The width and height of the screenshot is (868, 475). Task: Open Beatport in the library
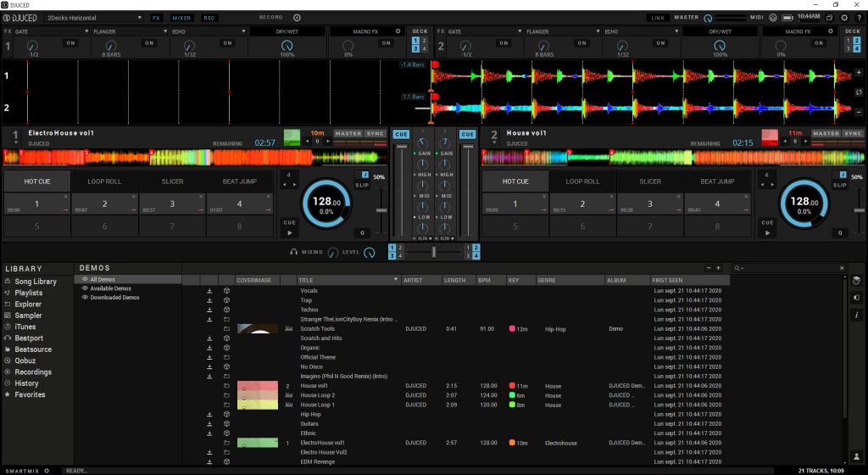coord(29,338)
